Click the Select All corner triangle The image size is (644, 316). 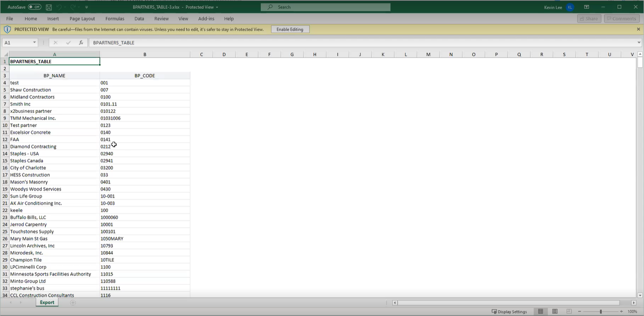click(5, 55)
